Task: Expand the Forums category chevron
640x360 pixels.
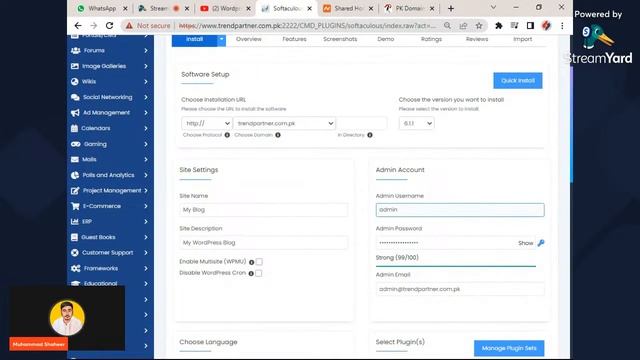Action: pyautogui.click(x=146, y=51)
